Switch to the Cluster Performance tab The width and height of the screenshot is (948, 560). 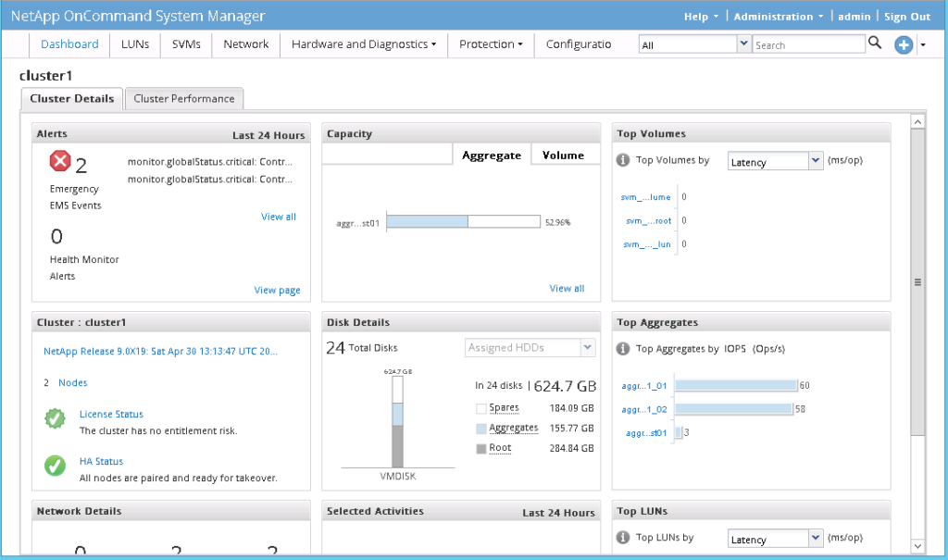click(x=183, y=98)
